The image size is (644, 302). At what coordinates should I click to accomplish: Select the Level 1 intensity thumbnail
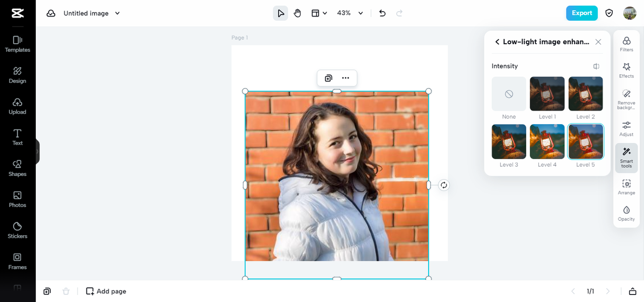[x=547, y=93]
